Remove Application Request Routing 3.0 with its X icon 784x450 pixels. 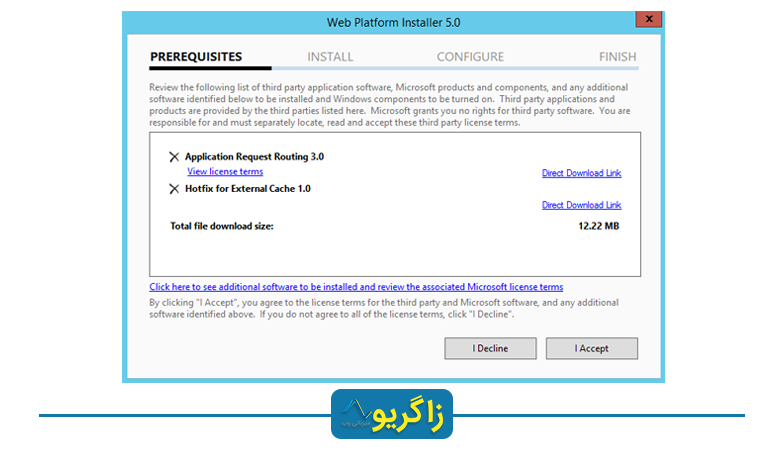[x=174, y=157]
